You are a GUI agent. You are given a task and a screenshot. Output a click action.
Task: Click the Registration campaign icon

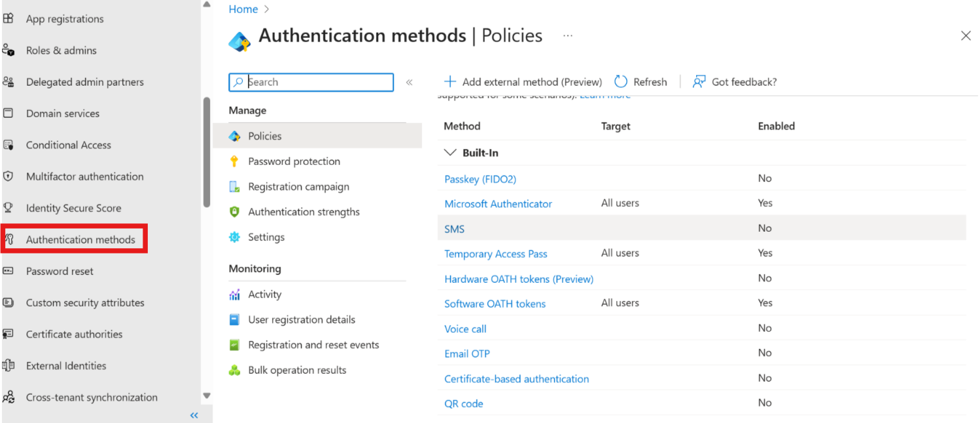[234, 187]
